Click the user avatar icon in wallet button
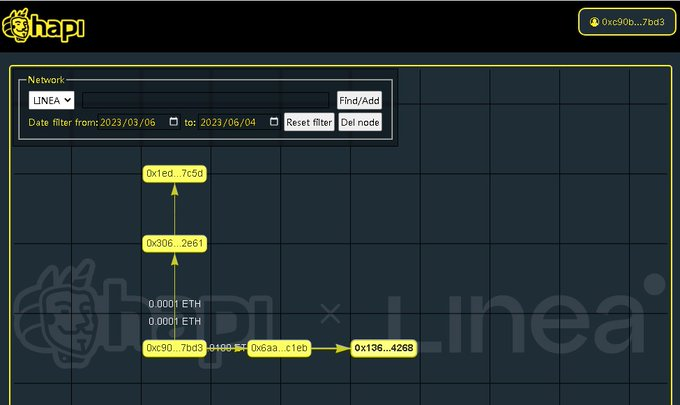The image size is (680, 405). 594,22
